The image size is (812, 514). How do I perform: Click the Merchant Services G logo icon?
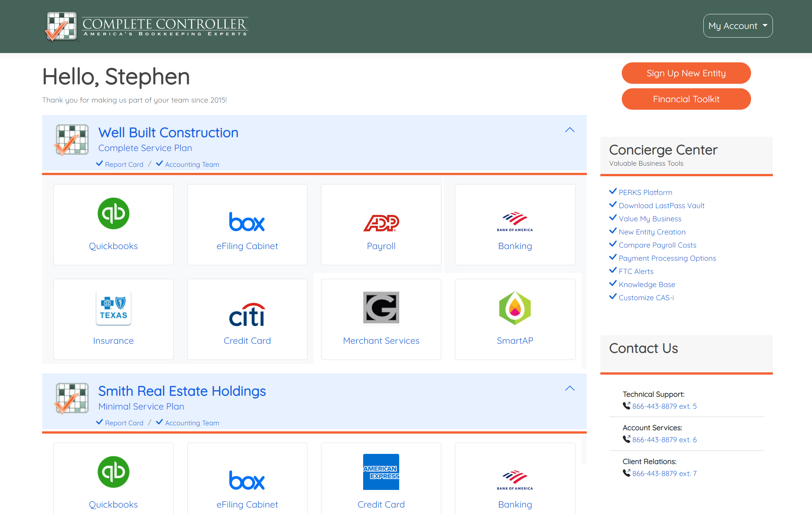tap(381, 307)
